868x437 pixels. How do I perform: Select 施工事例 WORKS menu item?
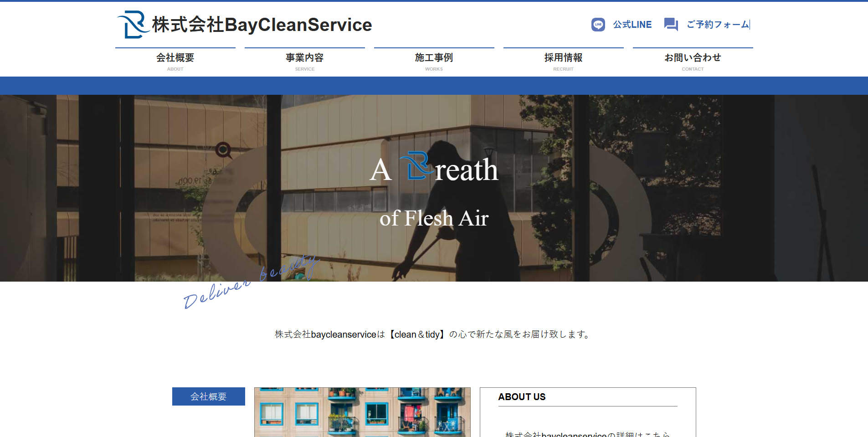tap(434, 62)
